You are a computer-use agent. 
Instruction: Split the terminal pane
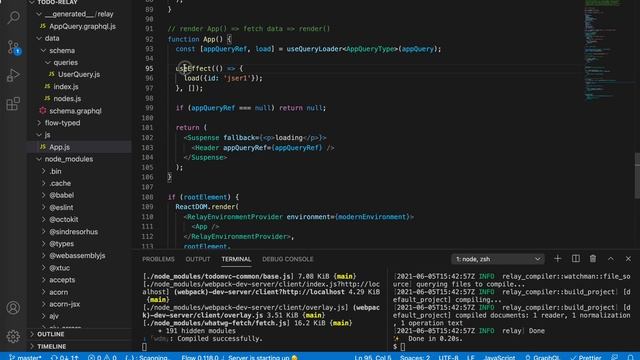pos(576,259)
